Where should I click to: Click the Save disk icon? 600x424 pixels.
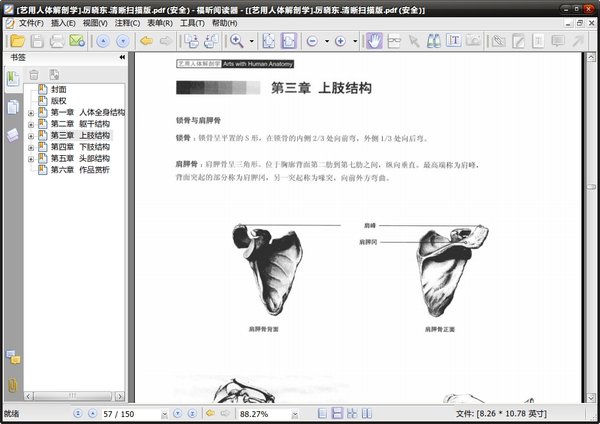37,41
